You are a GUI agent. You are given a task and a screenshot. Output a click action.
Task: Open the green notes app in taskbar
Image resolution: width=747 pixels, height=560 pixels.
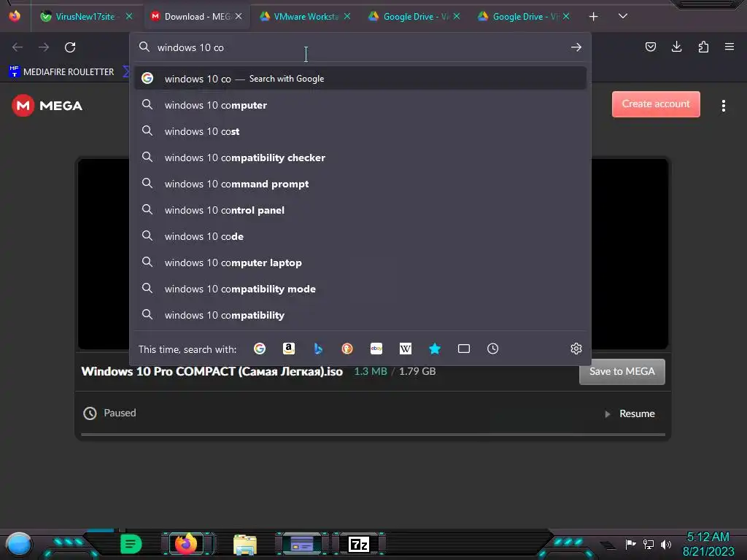[x=131, y=544]
